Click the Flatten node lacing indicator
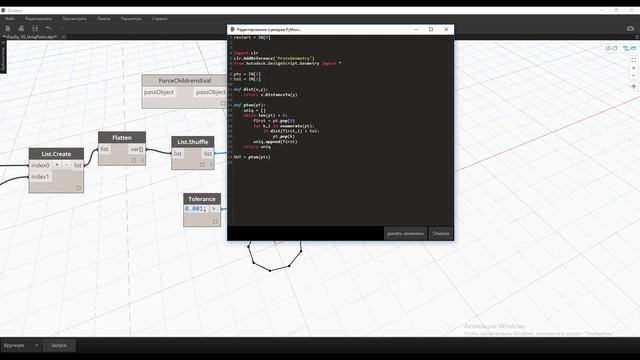Image resolution: width=640 pixels, height=360 pixels. point(142,161)
